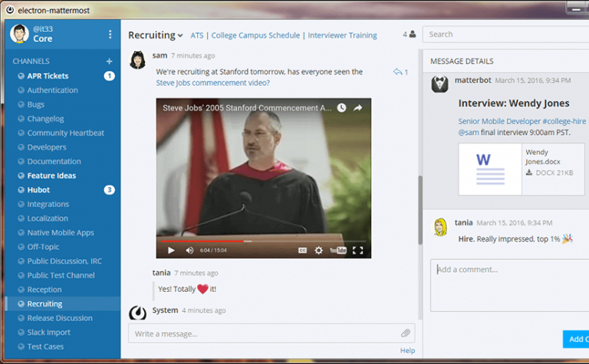Click the watch later clock icon
Screen dimensions: 589x364
[x=341, y=109]
